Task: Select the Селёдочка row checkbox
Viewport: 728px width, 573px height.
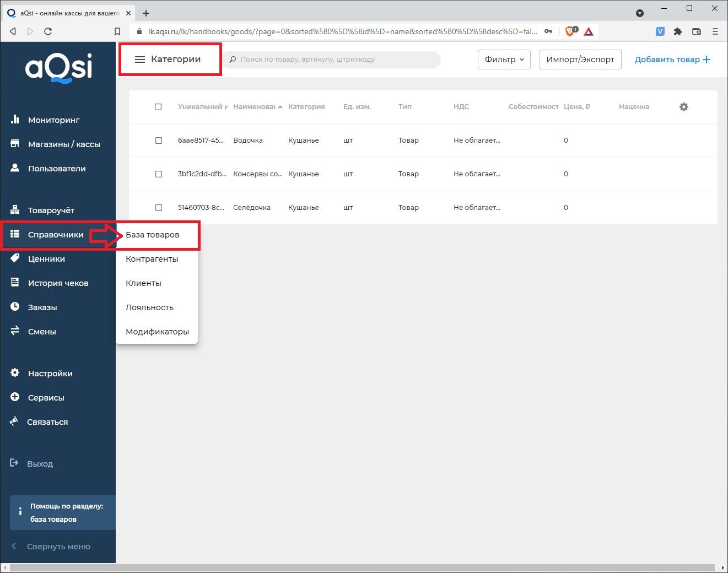Action: 159,208
